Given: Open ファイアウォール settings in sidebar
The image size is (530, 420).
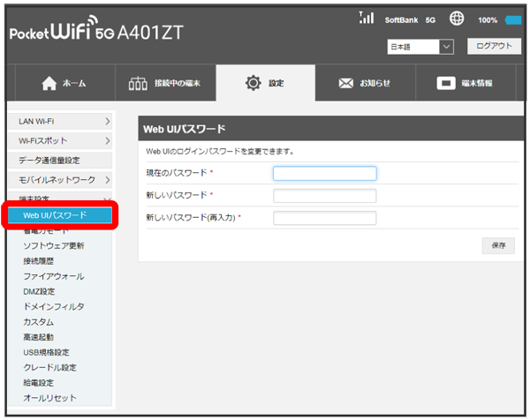Looking at the screenshot, I should (54, 276).
